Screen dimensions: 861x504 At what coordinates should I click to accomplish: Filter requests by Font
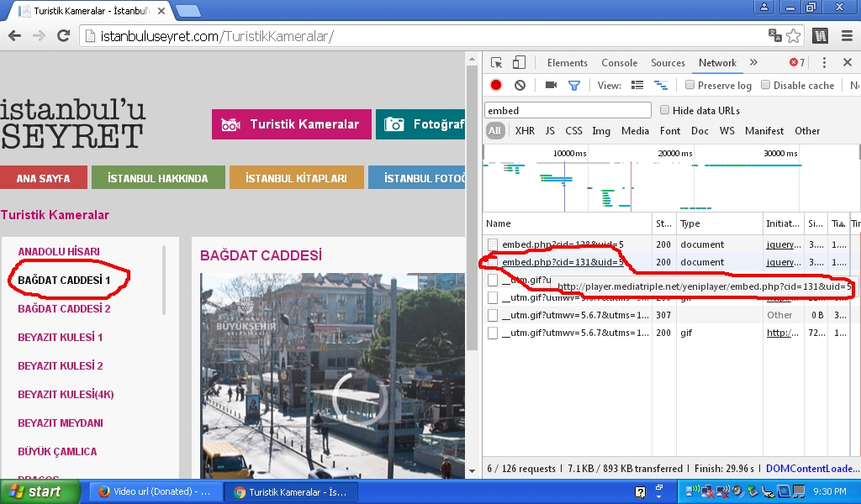click(670, 130)
